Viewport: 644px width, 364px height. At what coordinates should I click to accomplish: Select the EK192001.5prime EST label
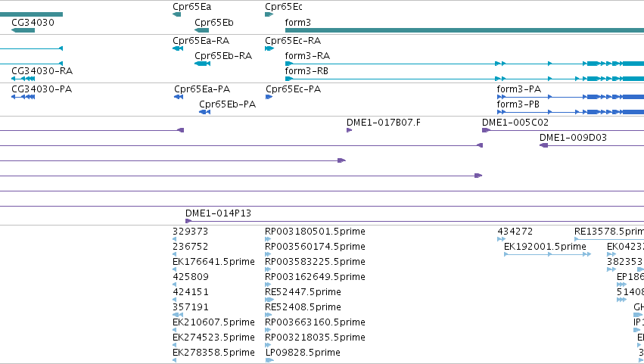click(x=545, y=247)
